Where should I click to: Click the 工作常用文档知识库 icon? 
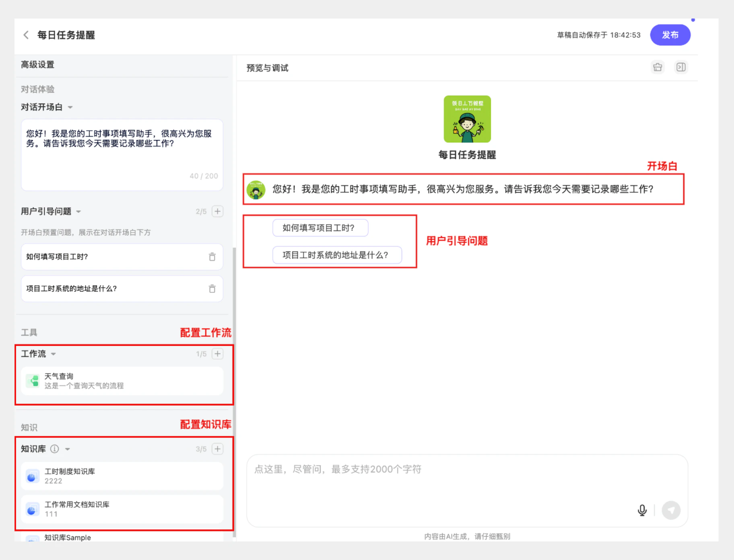32,509
